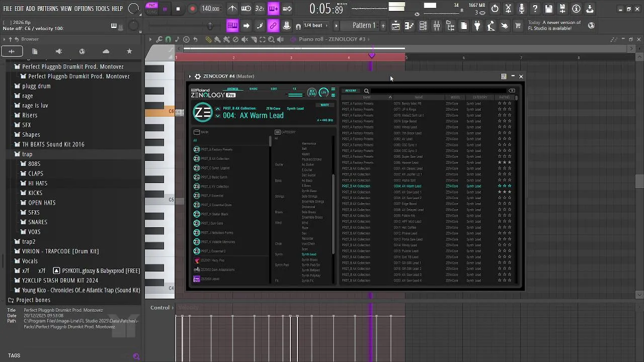Click the ZENOLOGY plugin gear settings icon
Viewport: 644px width, 362px height.
pyautogui.click(x=198, y=76)
